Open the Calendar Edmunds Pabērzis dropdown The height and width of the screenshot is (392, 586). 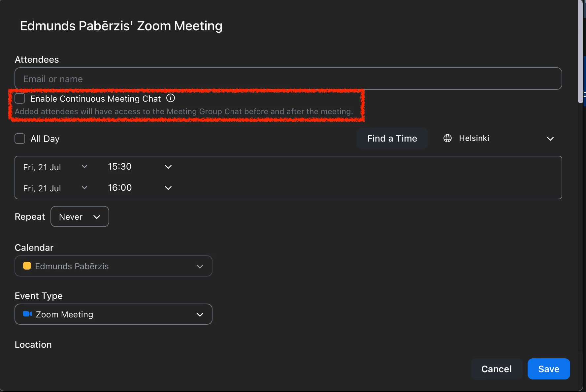114,266
